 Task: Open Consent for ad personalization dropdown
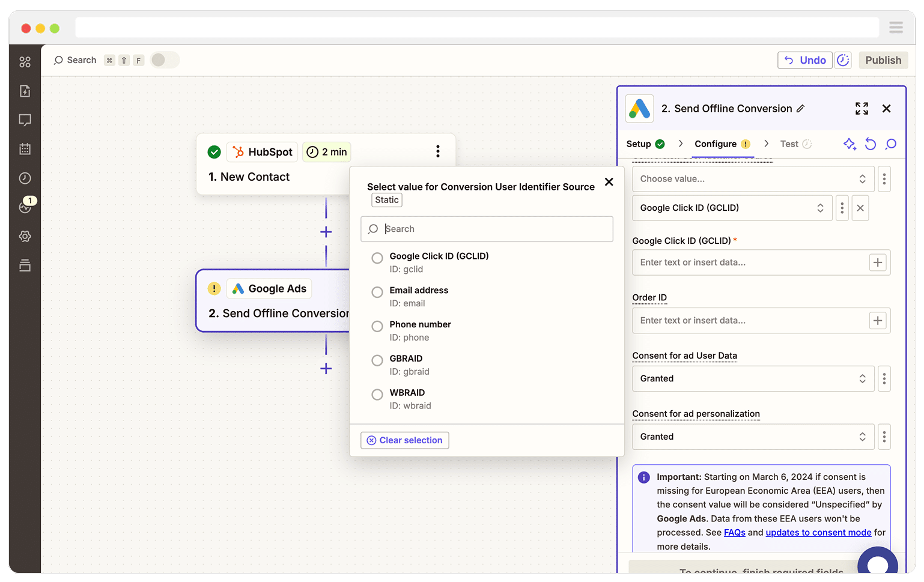point(753,437)
